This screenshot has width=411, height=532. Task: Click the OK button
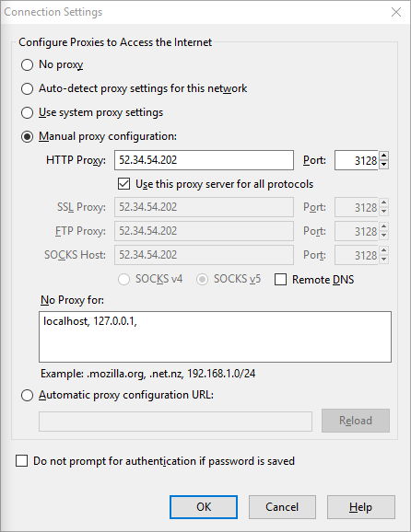[x=204, y=507]
